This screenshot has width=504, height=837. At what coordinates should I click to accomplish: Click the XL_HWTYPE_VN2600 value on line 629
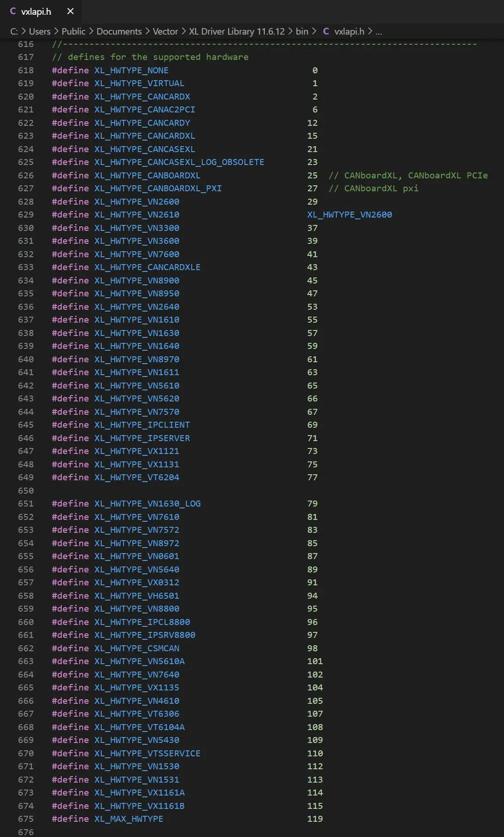(x=349, y=215)
